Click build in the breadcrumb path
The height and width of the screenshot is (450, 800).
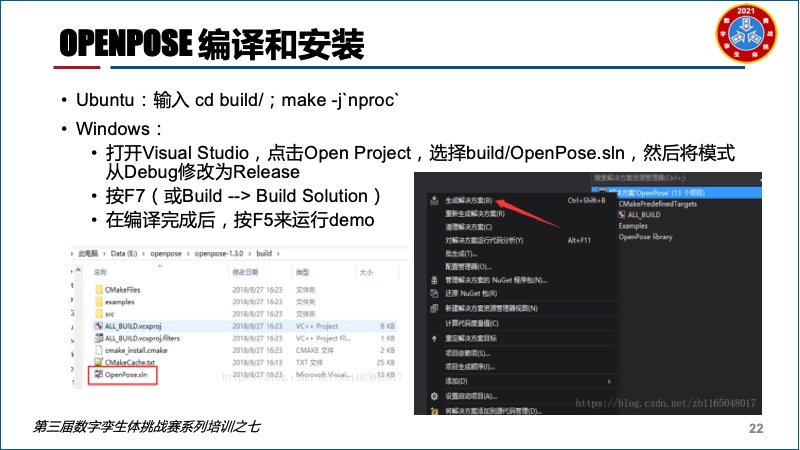point(264,254)
